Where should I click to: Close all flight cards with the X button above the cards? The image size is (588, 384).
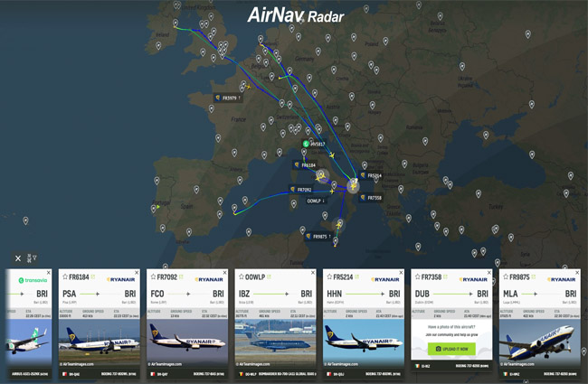pos(17,258)
